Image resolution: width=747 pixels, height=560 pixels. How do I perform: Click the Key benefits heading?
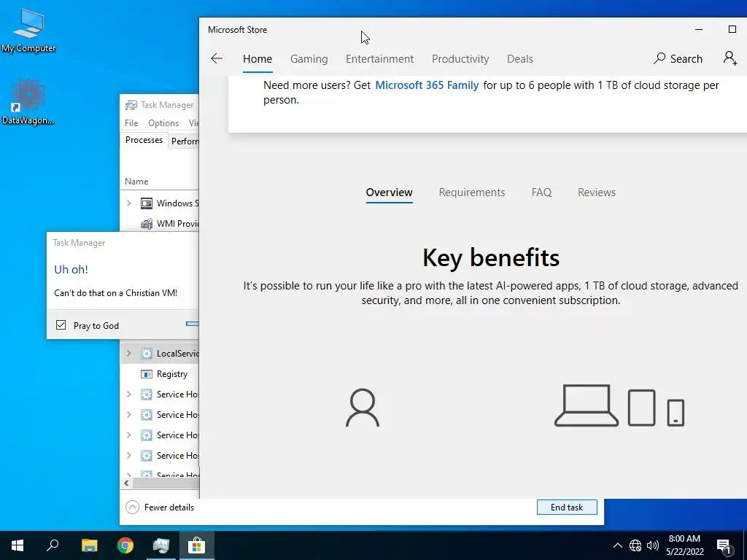(491, 257)
